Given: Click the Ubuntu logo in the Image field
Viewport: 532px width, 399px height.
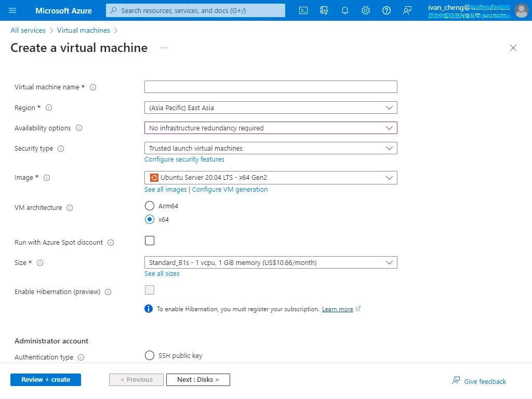Looking at the screenshot, I should pos(154,178).
